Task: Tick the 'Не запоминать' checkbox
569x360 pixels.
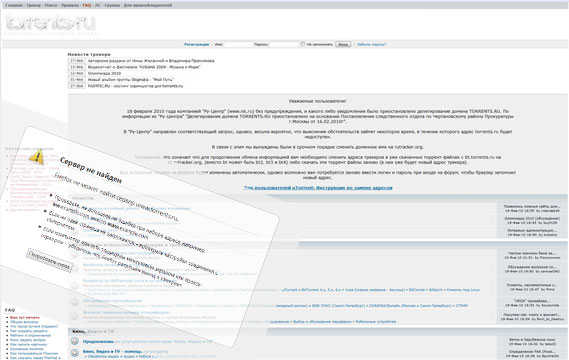Action: coord(303,44)
